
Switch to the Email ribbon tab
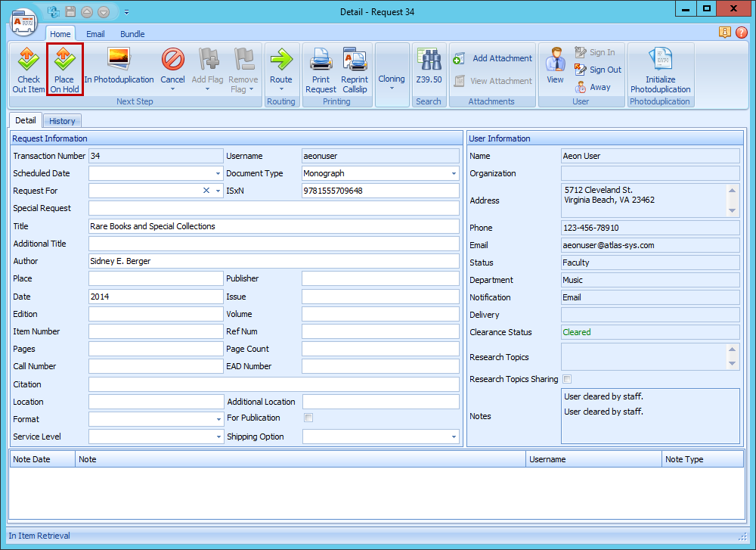95,34
